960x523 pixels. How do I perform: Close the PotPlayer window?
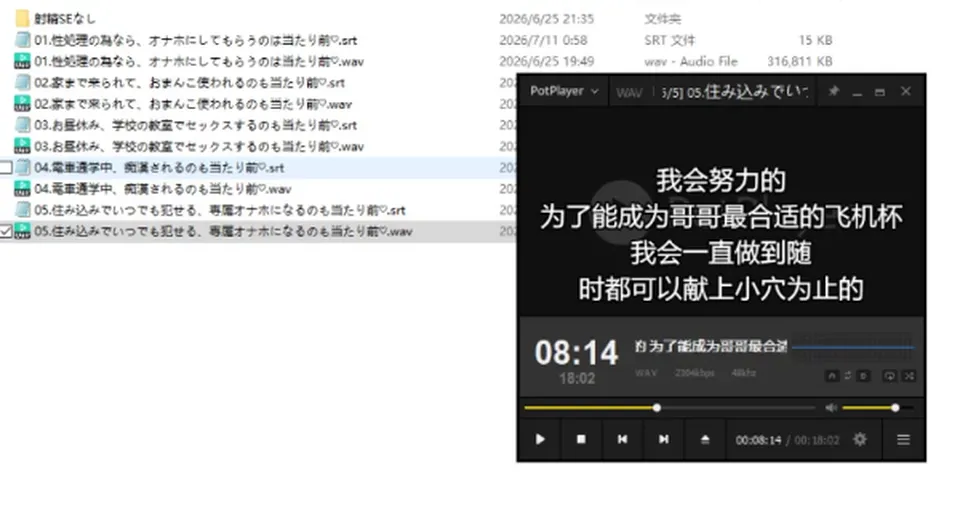click(x=906, y=91)
